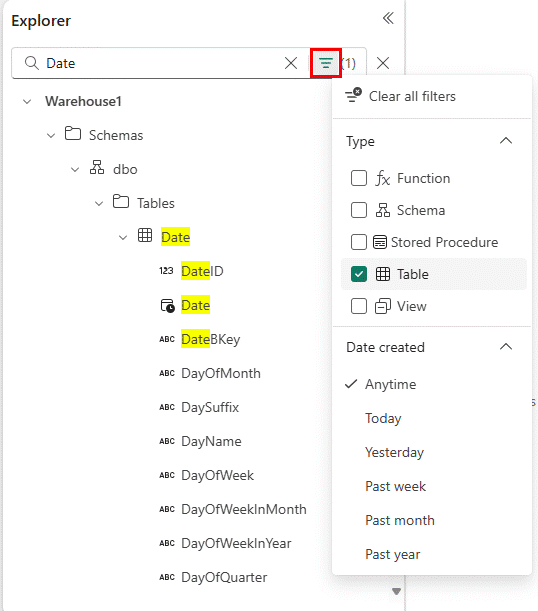Click the Schemas folder icon
This screenshot has height=611, width=538.
(73, 133)
